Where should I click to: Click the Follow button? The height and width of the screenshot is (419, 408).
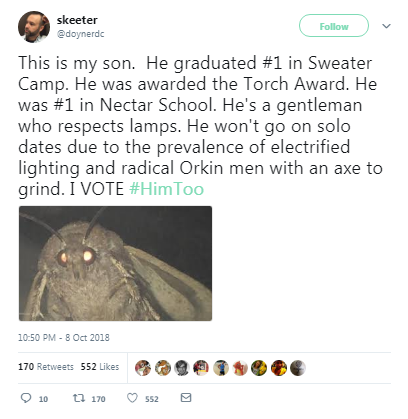334,26
